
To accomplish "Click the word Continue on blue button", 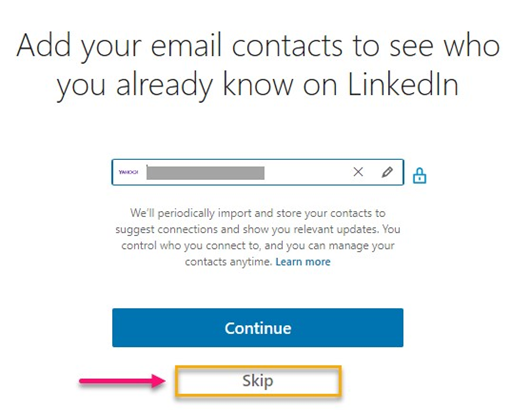I will click(x=258, y=328).
